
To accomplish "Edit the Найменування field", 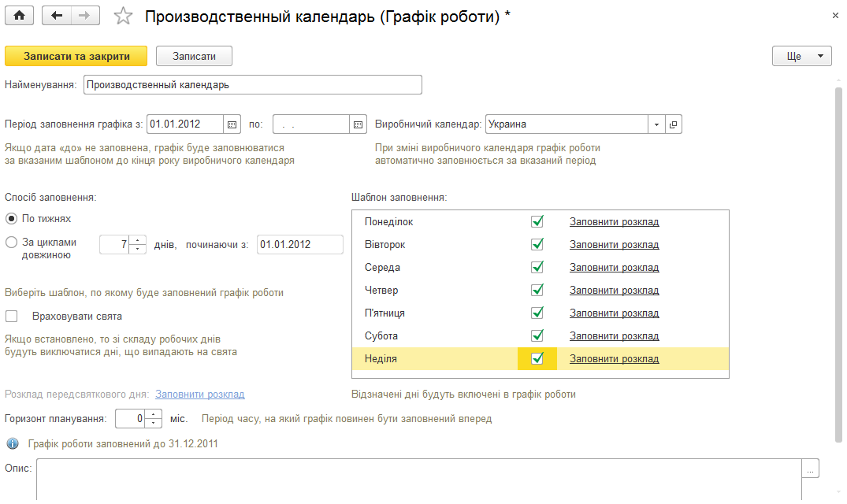I will [252, 85].
